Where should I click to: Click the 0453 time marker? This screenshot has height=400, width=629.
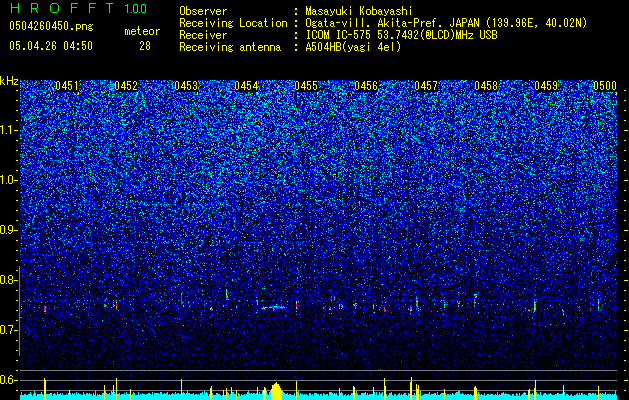point(186,86)
